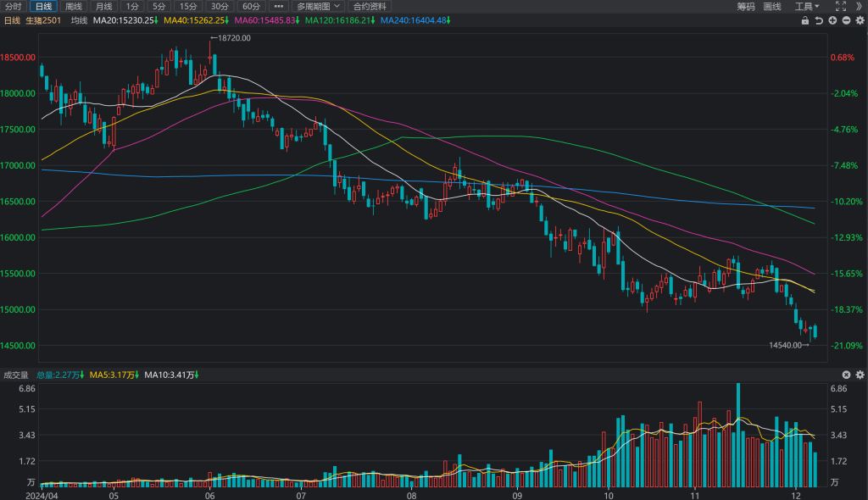Click 总量:2.27万 volume value
This screenshot has width=868, height=500.
coord(60,375)
